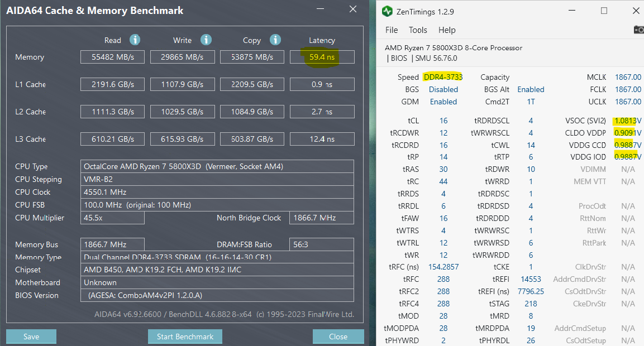
Task: Click processor name AMD Ryzen 7 5800X3D
Action: 454,47
